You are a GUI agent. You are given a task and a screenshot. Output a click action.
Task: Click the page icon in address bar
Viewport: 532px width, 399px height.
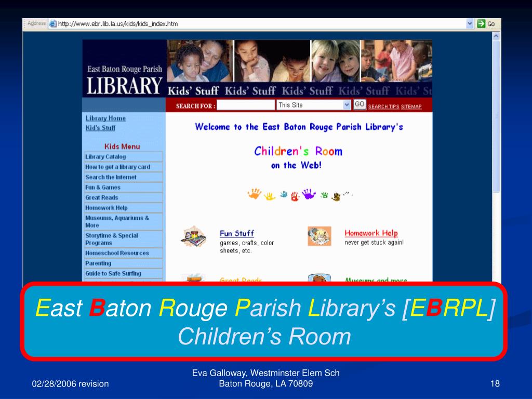[52, 24]
